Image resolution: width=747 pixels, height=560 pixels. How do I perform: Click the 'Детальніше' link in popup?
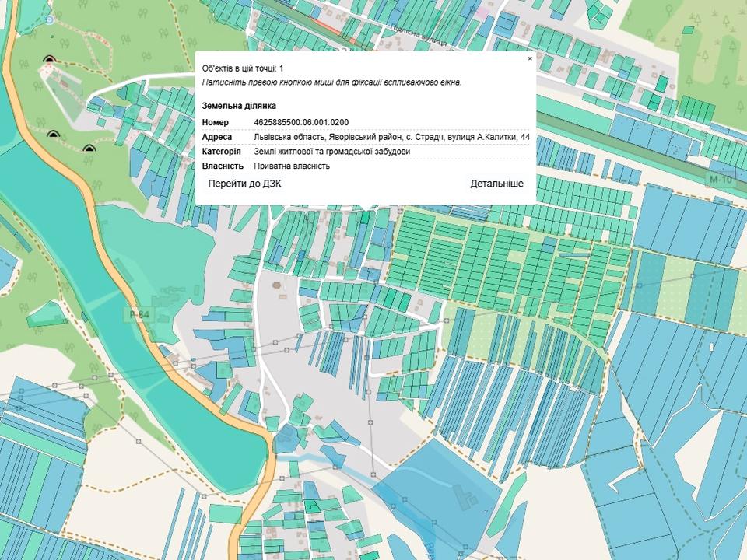tap(496, 184)
